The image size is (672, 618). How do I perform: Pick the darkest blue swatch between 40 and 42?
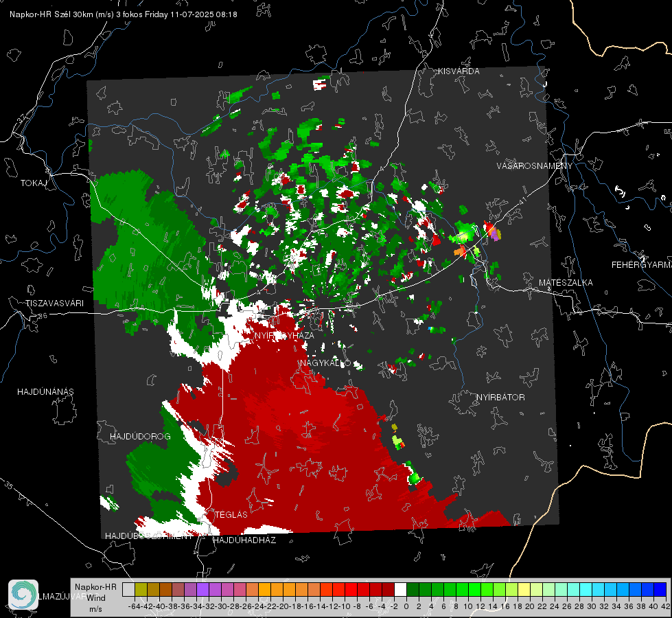pos(660,590)
